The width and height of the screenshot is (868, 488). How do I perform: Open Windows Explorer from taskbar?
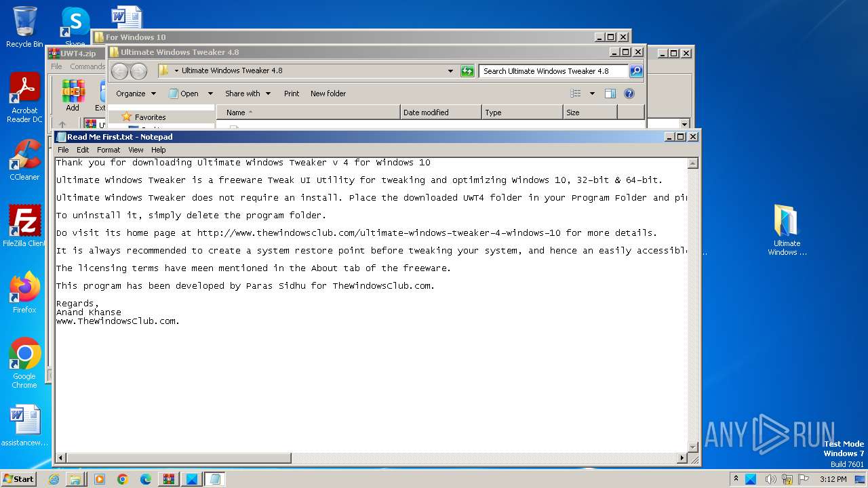coord(75,479)
